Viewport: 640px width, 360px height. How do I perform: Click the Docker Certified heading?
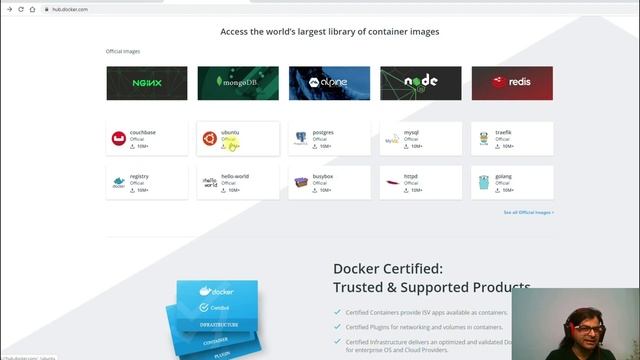tap(431, 278)
